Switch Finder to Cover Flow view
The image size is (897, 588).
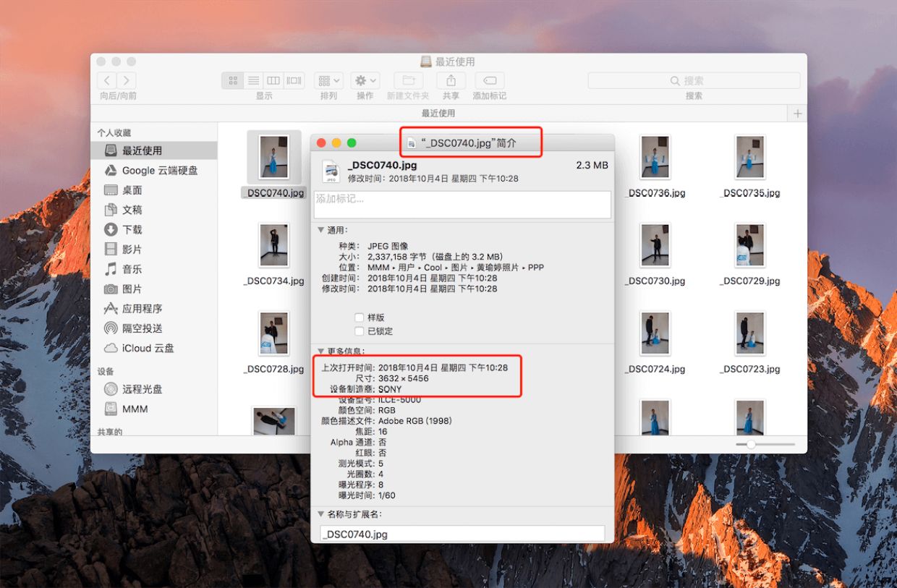click(294, 80)
